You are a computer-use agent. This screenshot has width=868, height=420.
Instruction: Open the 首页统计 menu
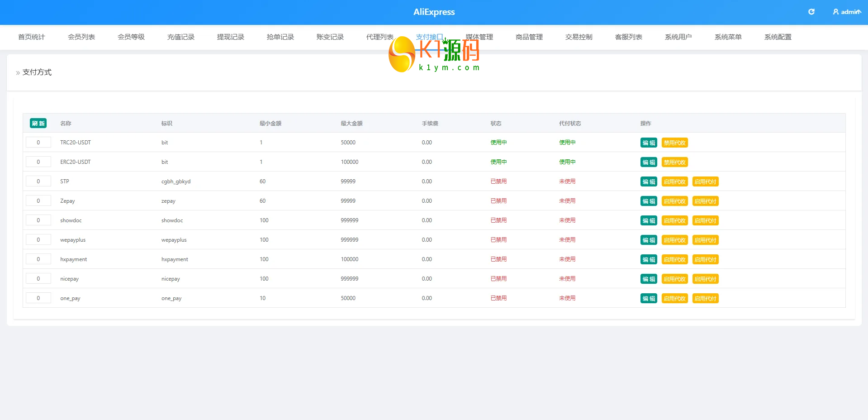tap(32, 37)
